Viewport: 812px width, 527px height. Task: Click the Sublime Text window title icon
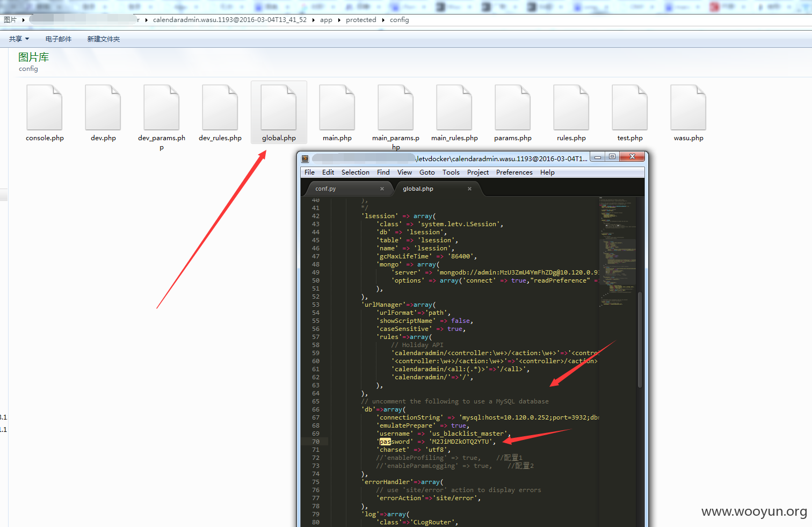305,158
